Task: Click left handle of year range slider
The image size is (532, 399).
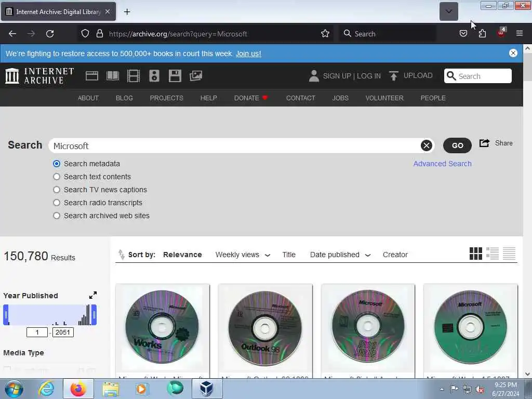Action: pos(6,315)
